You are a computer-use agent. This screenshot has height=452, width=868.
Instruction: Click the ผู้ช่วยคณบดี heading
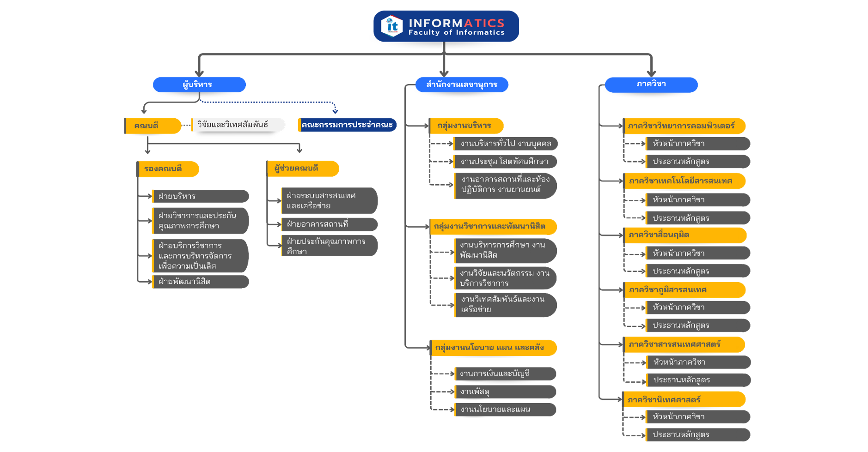point(303,169)
